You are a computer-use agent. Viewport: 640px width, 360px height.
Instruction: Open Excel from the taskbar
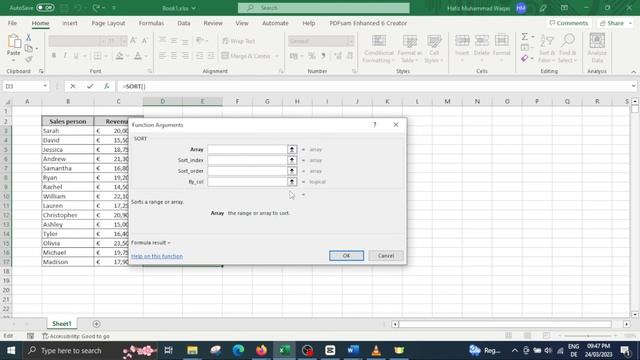click(284, 350)
